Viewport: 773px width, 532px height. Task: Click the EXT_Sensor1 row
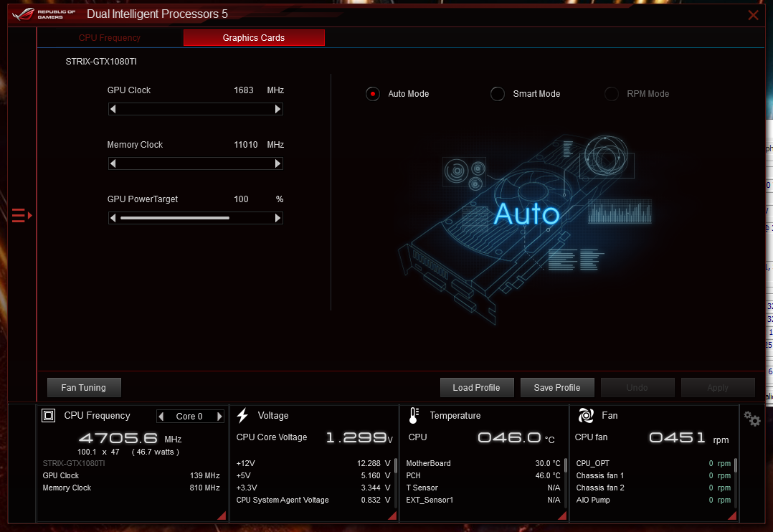(x=483, y=500)
